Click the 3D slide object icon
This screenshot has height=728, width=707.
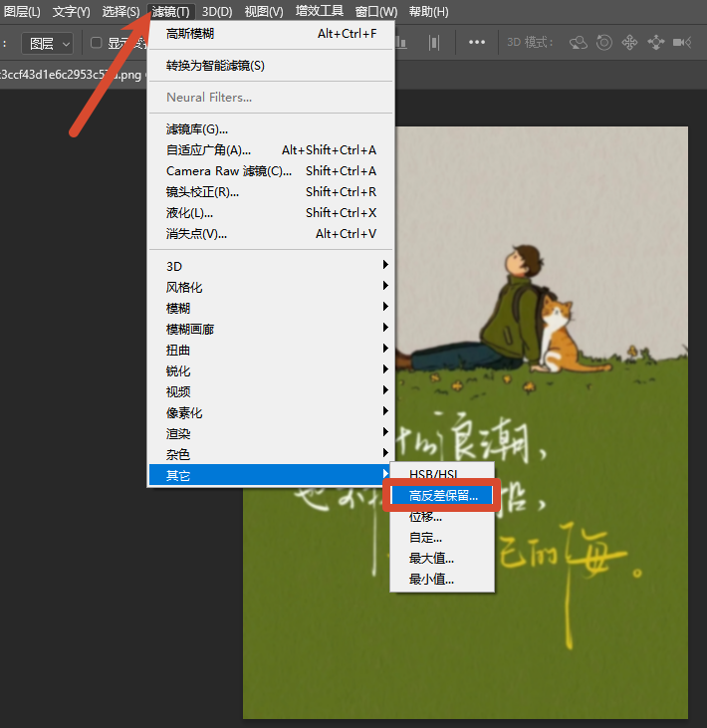(656, 43)
